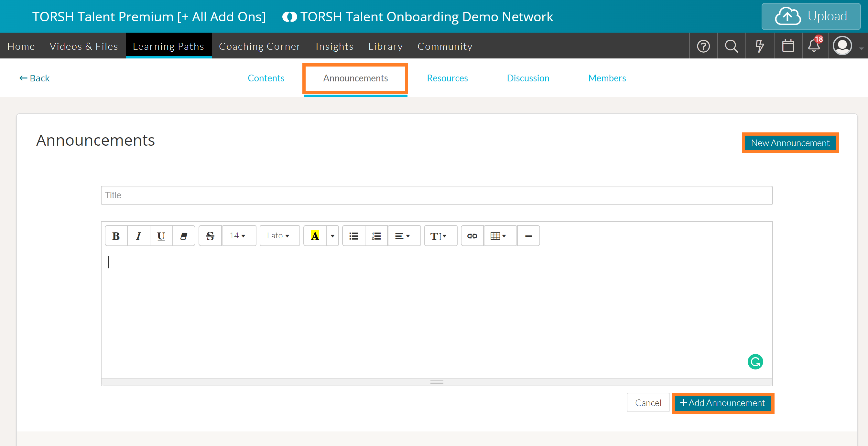Screen dimensions: 868x446
Task: Insert a hyperlink in the editor
Action: click(472, 236)
